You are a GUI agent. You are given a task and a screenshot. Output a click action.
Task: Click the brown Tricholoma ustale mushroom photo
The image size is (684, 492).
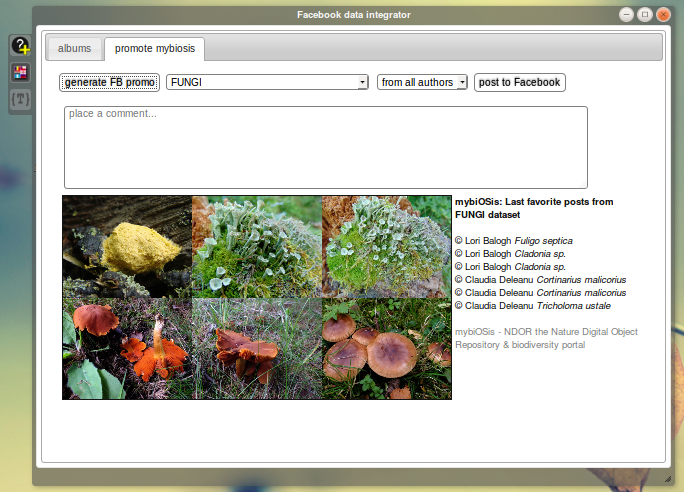point(386,349)
